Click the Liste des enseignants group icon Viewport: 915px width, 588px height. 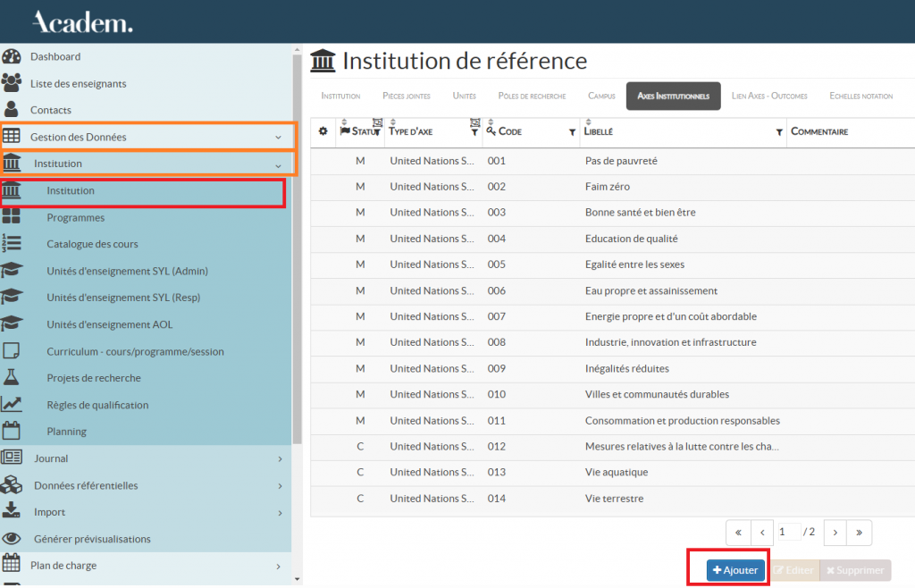12,83
